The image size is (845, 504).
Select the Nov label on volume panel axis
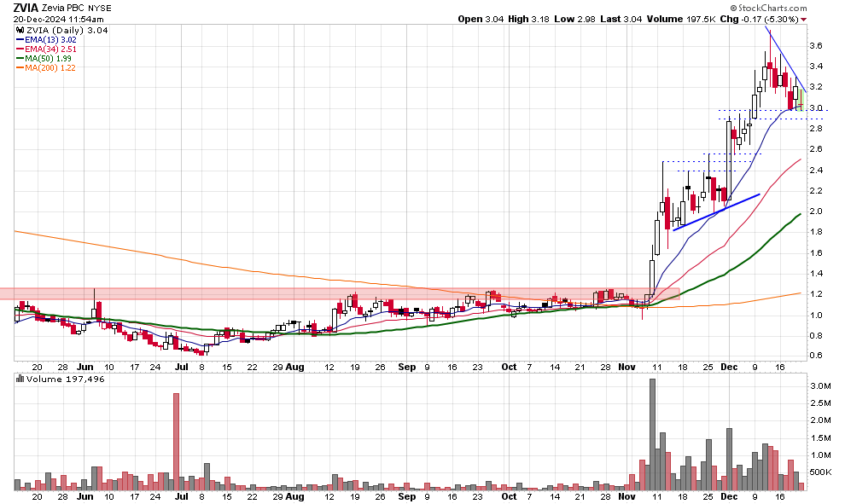click(627, 495)
